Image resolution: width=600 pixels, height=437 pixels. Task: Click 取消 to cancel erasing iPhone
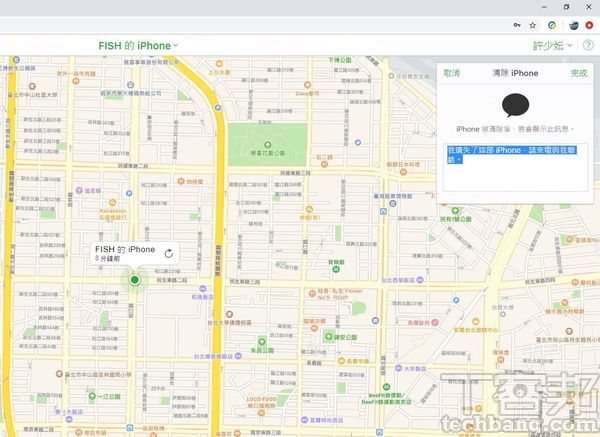tap(452, 73)
